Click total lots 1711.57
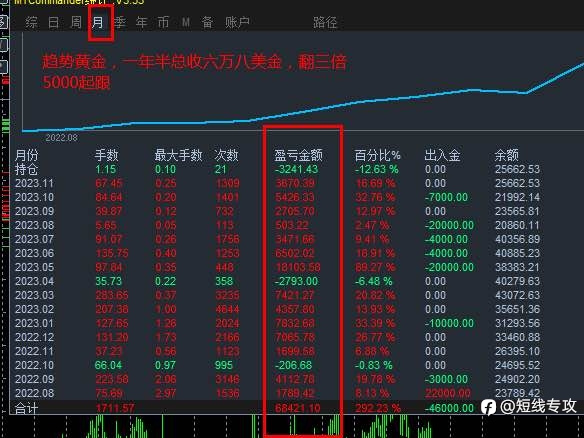 pyautogui.click(x=115, y=408)
